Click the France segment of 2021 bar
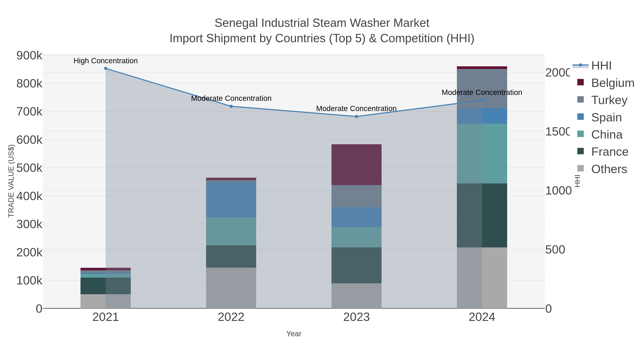The image size is (644, 362). click(106, 286)
